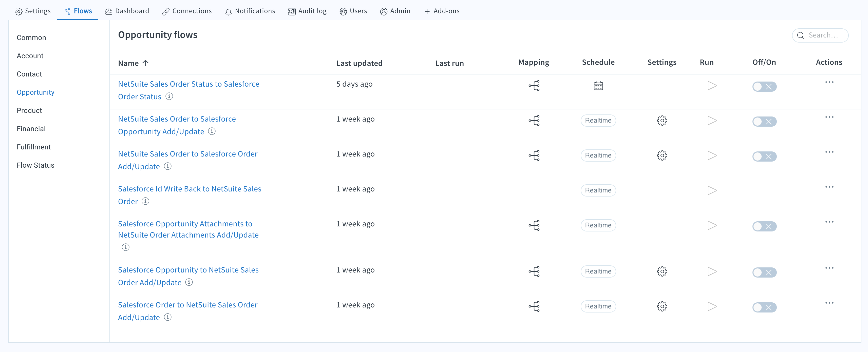The width and height of the screenshot is (868, 352).
Task: Open mapping for Salesforce Order to NetSuite Sales Order
Action: click(534, 306)
